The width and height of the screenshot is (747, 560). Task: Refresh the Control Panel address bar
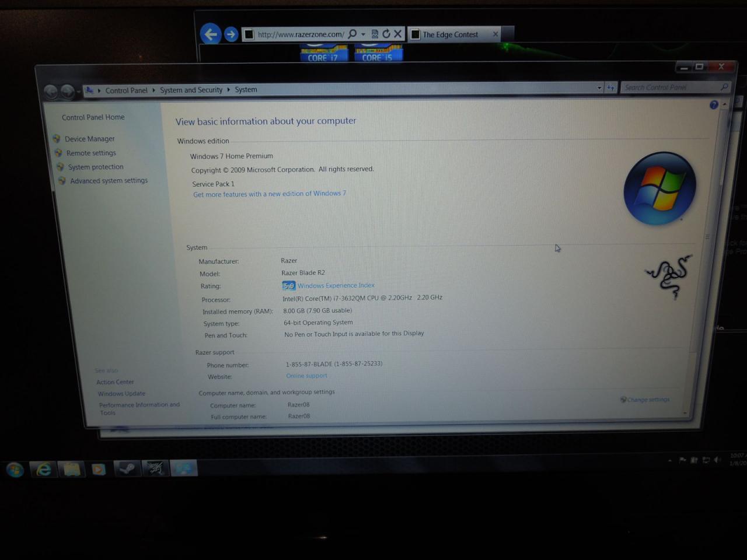pyautogui.click(x=610, y=87)
